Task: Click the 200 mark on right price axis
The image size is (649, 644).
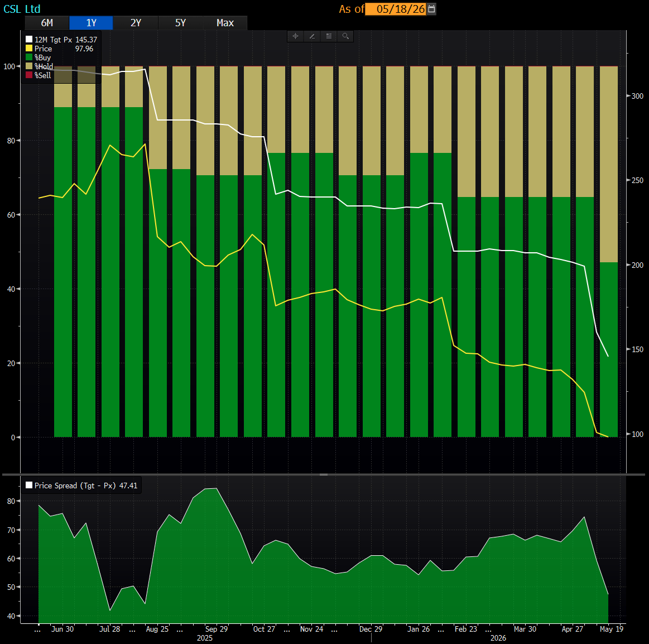Action: point(638,265)
